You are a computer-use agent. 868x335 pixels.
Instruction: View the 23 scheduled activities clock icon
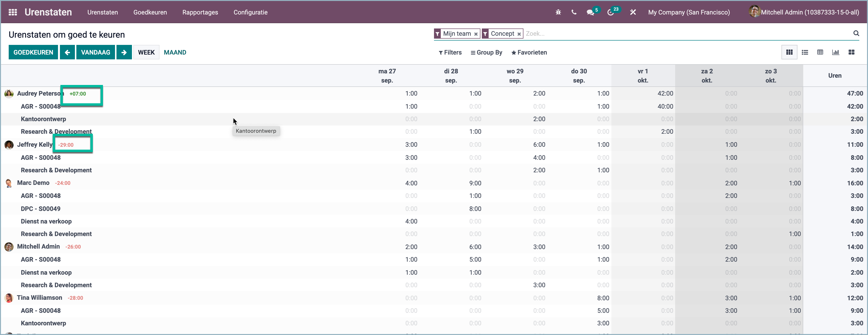(611, 12)
